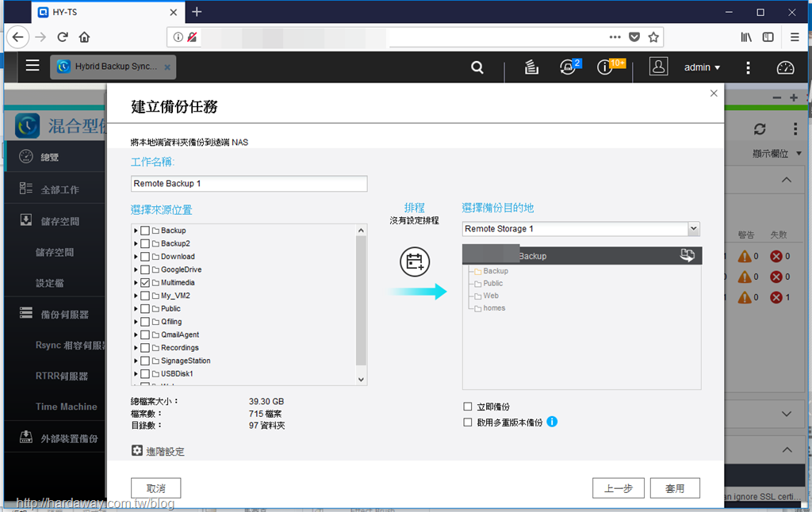Viewport: 812px width, 512px height.
Task: Click the schedule calendar icon
Action: pos(415,262)
